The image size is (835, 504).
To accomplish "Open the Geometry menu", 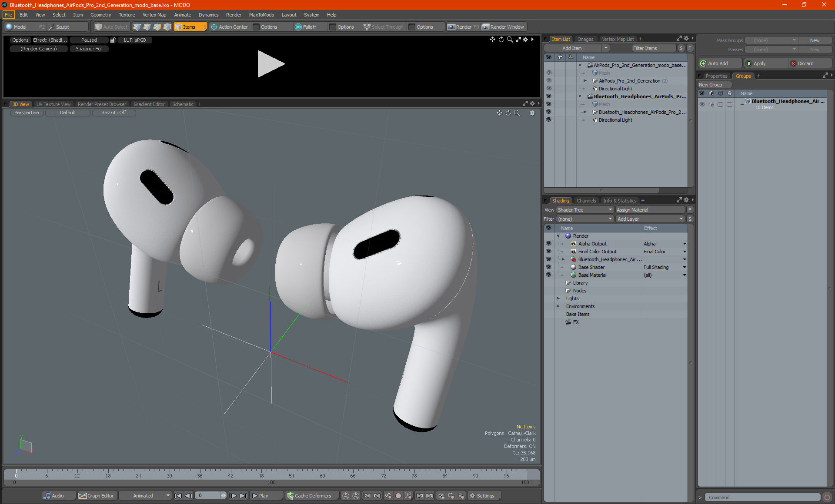I will coord(100,15).
